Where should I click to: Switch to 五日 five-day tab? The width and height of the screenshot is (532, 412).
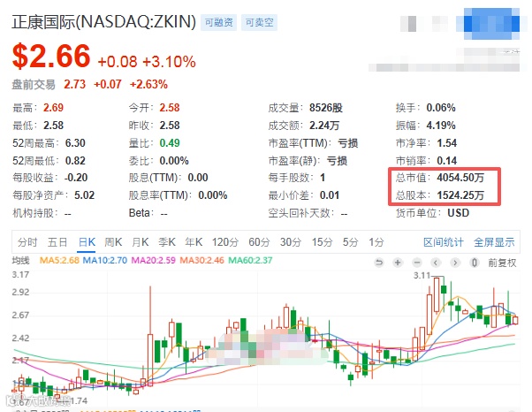coord(57,242)
